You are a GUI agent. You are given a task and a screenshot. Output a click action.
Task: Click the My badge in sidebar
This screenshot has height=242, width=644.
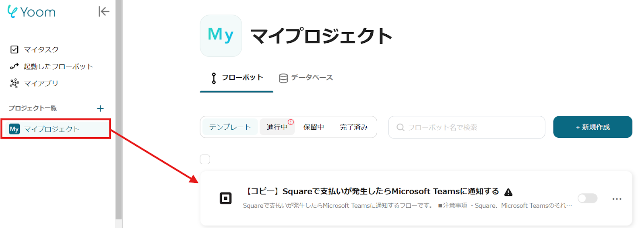pyautogui.click(x=14, y=129)
